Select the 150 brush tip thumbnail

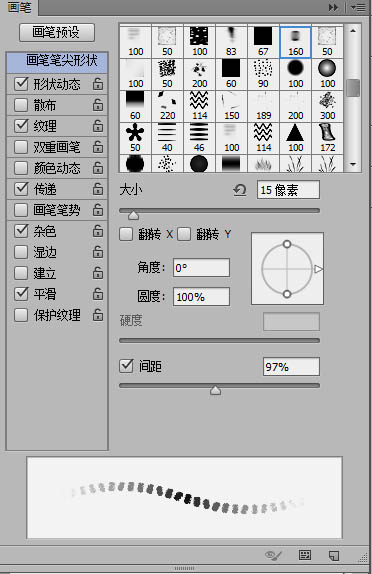click(x=231, y=106)
